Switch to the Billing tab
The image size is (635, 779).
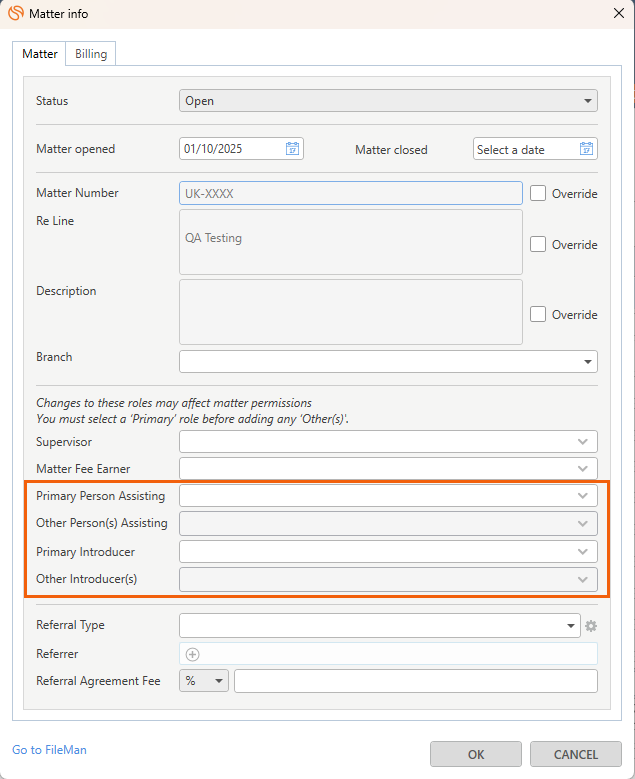pyautogui.click(x=91, y=54)
